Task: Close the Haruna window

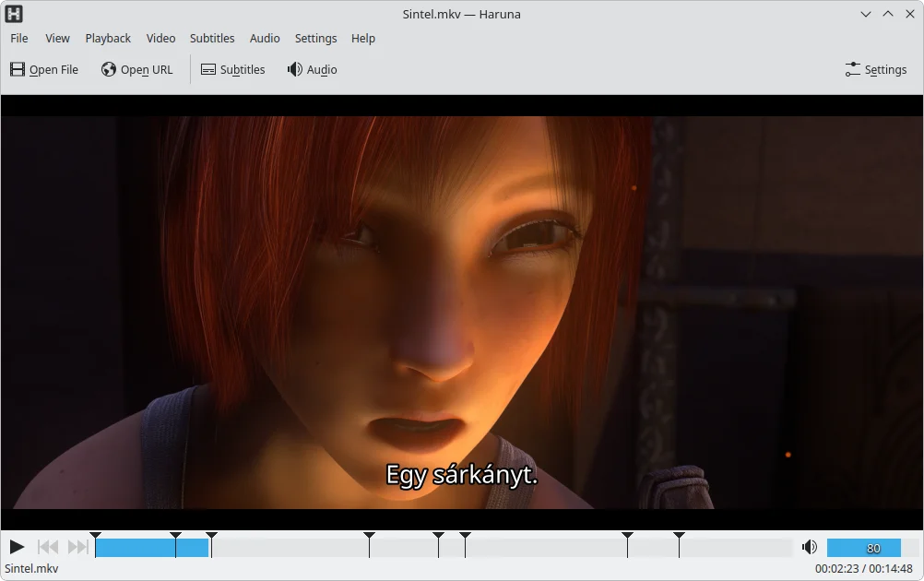Action: coord(910,14)
